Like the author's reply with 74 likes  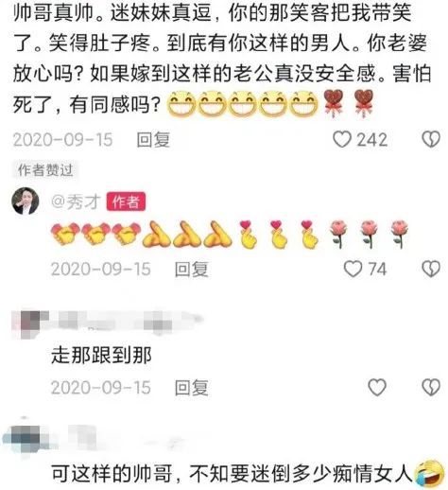pos(353,269)
